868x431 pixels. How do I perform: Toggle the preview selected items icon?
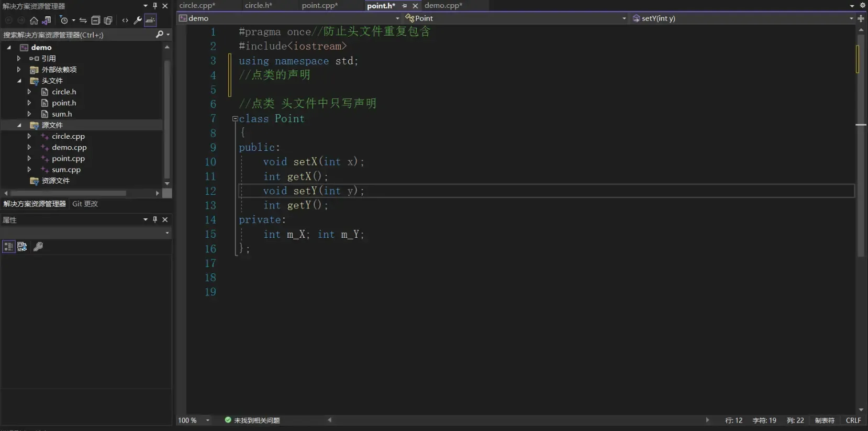click(150, 20)
